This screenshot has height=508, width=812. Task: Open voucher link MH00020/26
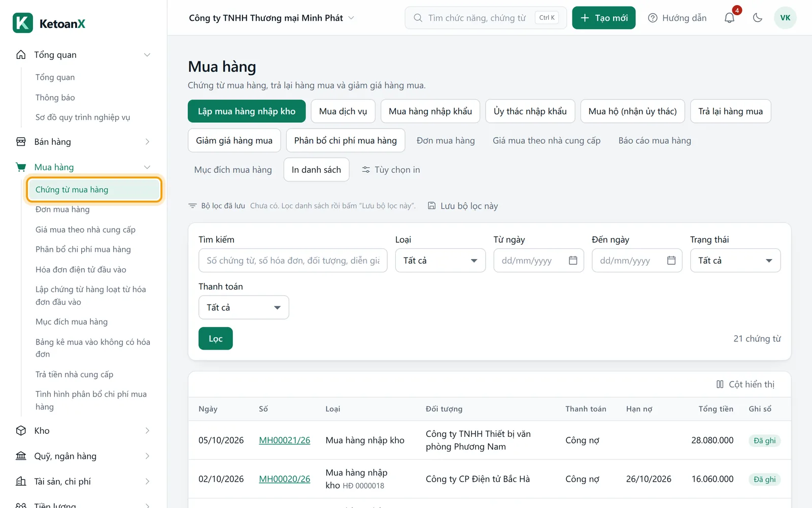pyautogui.click(x=285, y=479)
